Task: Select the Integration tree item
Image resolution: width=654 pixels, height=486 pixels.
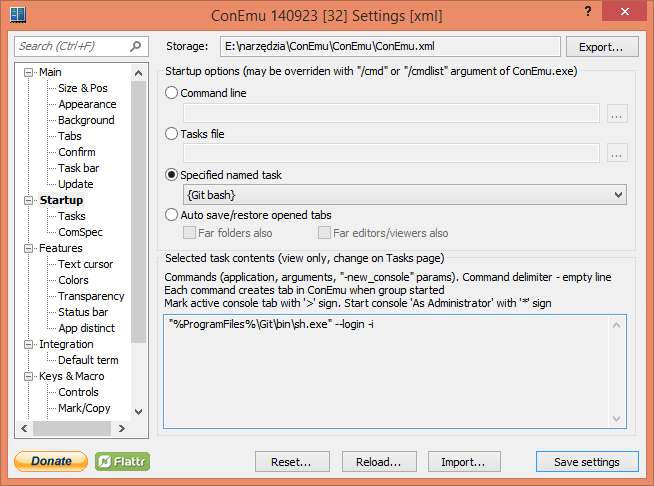Action: coord(66,344)
